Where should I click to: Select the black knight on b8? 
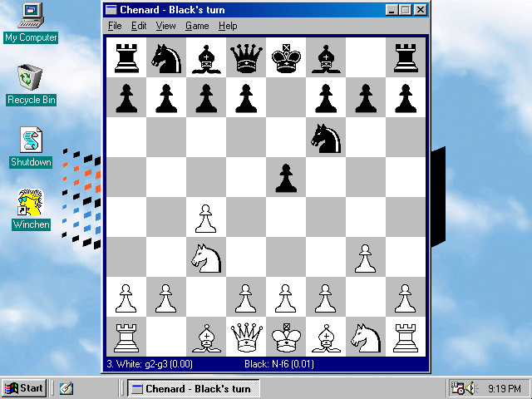[x=166, y=58]
